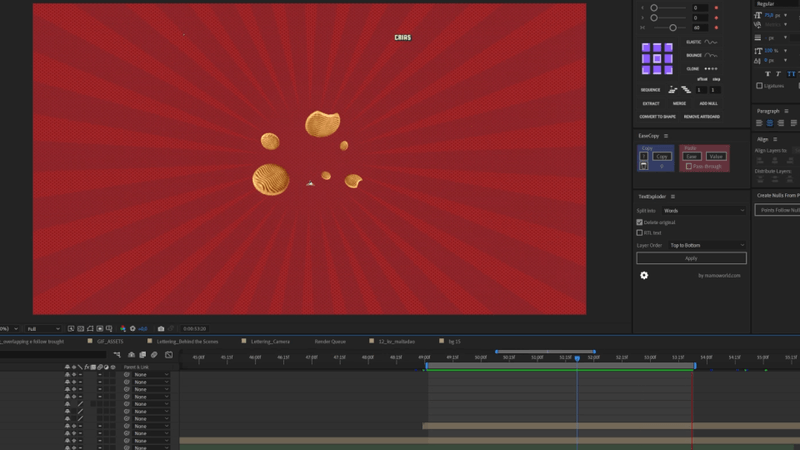Image resolution: width=800 pixels, height=450 pixels.
Task: Select the left align text icon
Action: (759, 123)
